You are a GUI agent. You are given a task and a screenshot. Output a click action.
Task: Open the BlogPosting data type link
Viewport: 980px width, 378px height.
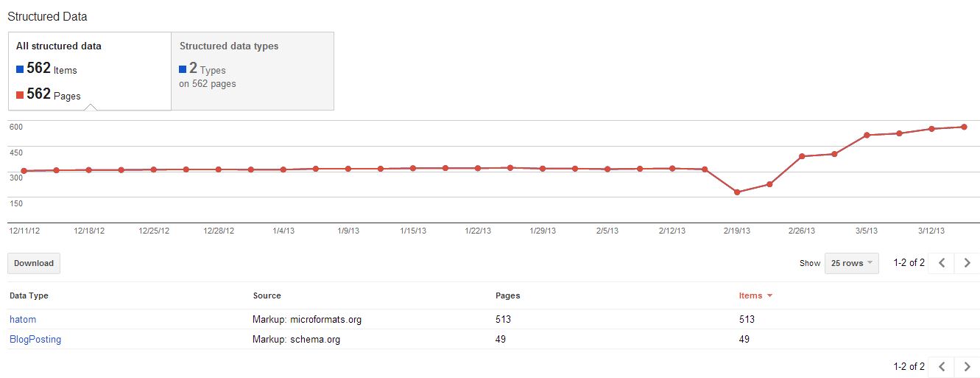tap(35, 340)
